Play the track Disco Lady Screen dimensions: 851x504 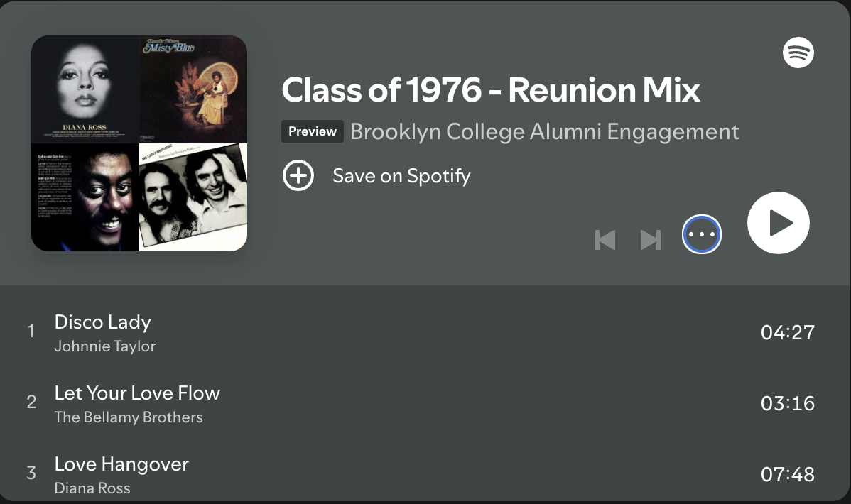click(x=103, y=322)
